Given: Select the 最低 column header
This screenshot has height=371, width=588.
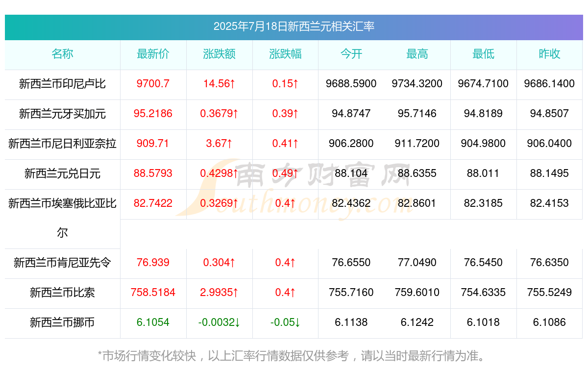Looking at the screenshot, I should (x=483, y=54).
